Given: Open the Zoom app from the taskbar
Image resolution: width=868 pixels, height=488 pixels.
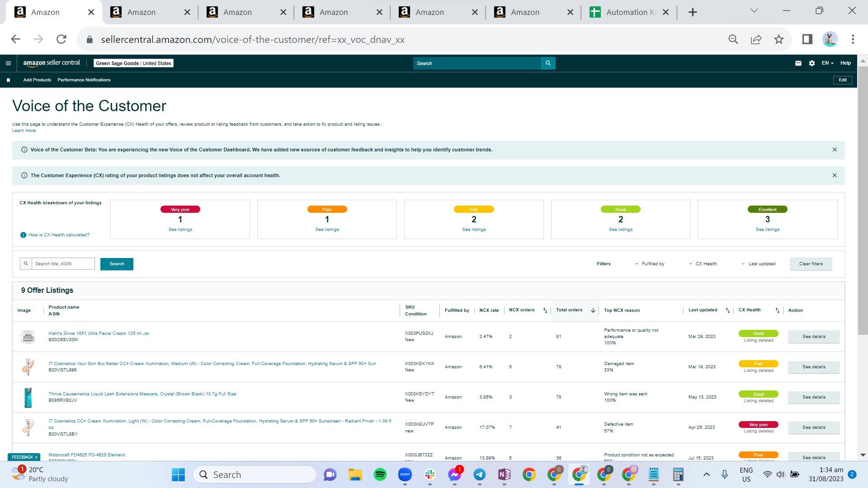Looking at the screenshot, I should coord(405,474).
